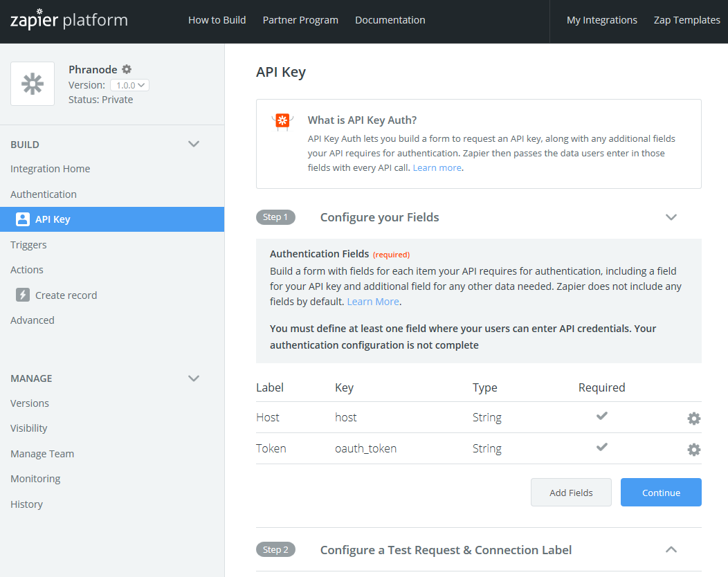The image size is (728, 577).
Task: Collapse the BUILD sidebar section
Action: tap(194, 144)
